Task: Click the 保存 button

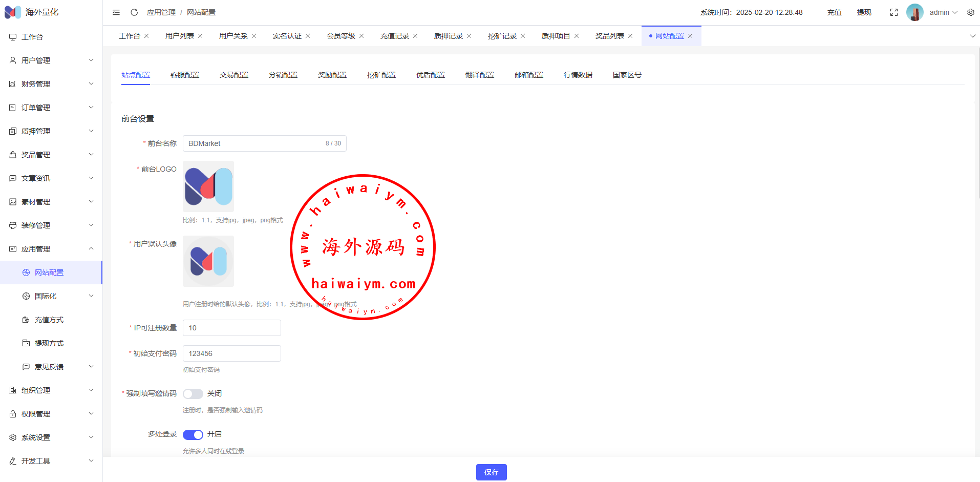Action: 491,472
